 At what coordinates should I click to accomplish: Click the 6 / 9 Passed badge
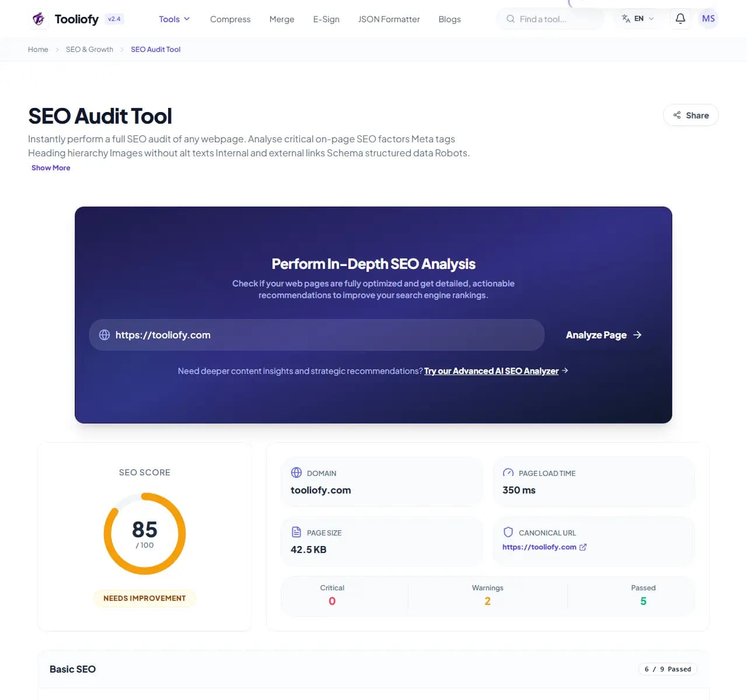click(x=668, y=669)
